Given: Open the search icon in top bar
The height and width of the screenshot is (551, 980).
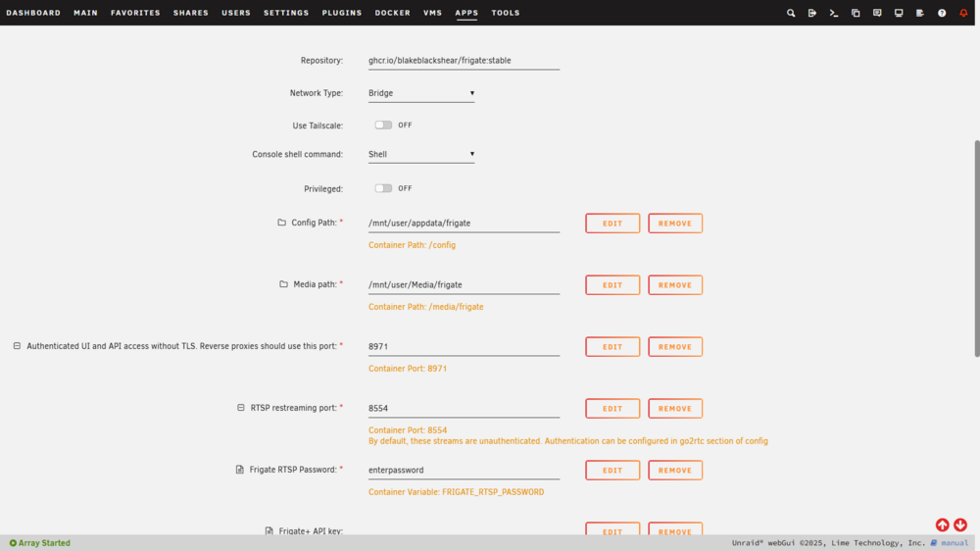Looking at the screenshot, I should coord(791,13).
